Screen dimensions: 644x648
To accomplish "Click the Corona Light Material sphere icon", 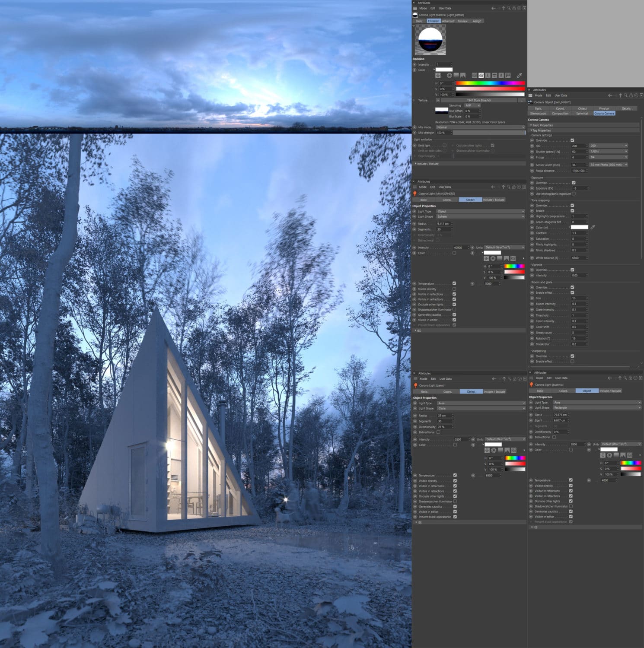I will (x=415, y=14).
